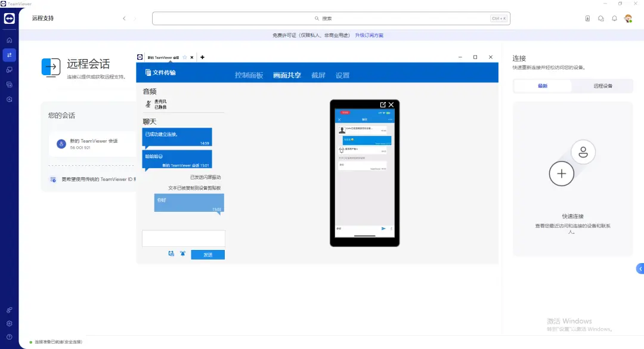This screenshot has height=349, width=644.
Task: Click inside the chat message input field
Action: point(182,238)
